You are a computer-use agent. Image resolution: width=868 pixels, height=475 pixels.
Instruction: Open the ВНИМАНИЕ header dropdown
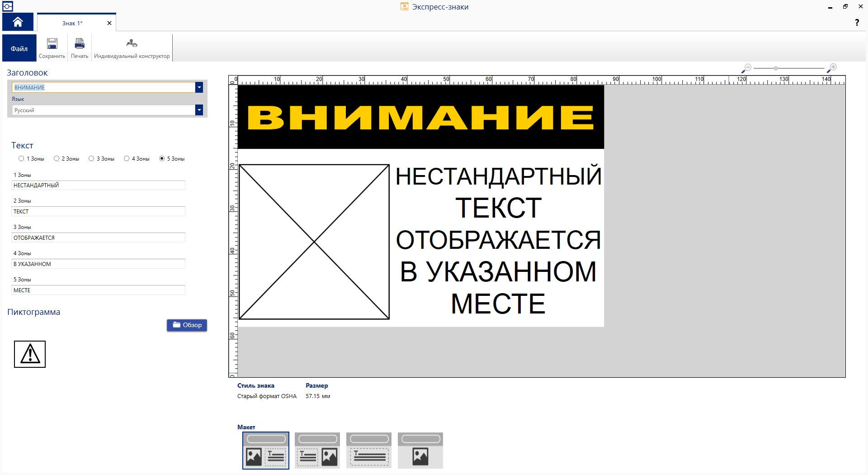pyautogui.click(x=199, y=87)
